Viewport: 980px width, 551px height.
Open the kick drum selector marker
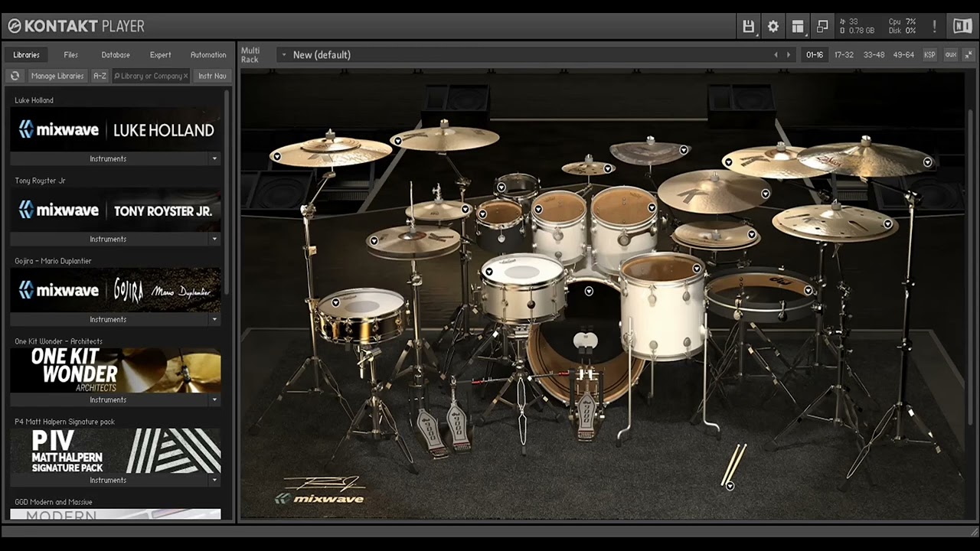[589, 291]
